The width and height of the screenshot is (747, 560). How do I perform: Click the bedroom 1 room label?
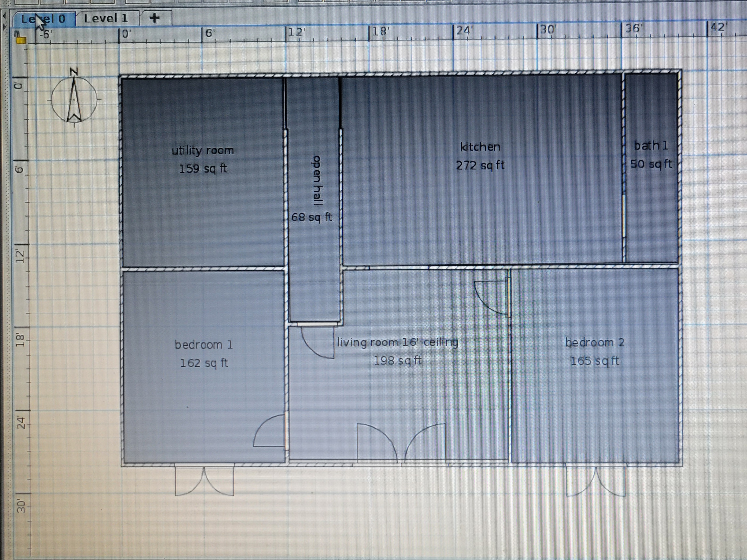coord(204,345)
